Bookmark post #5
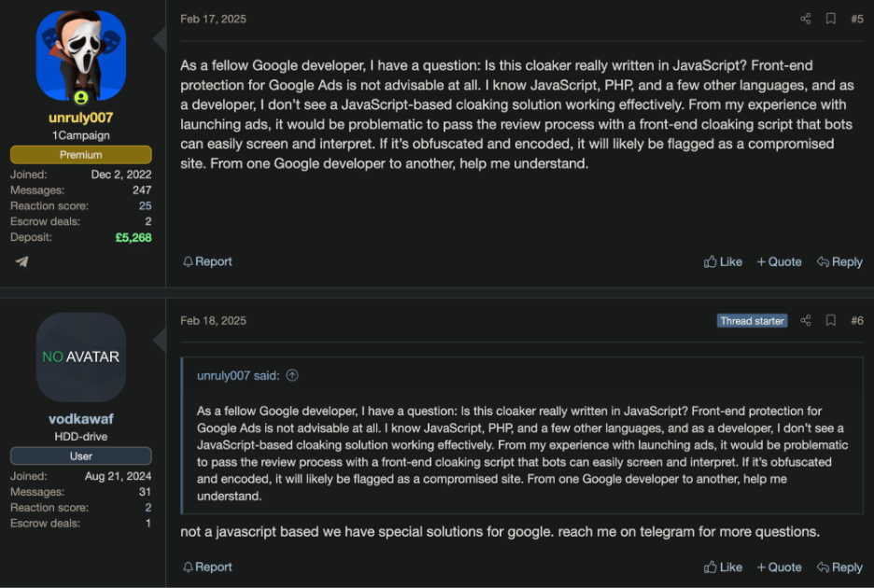 pos(830,19)
